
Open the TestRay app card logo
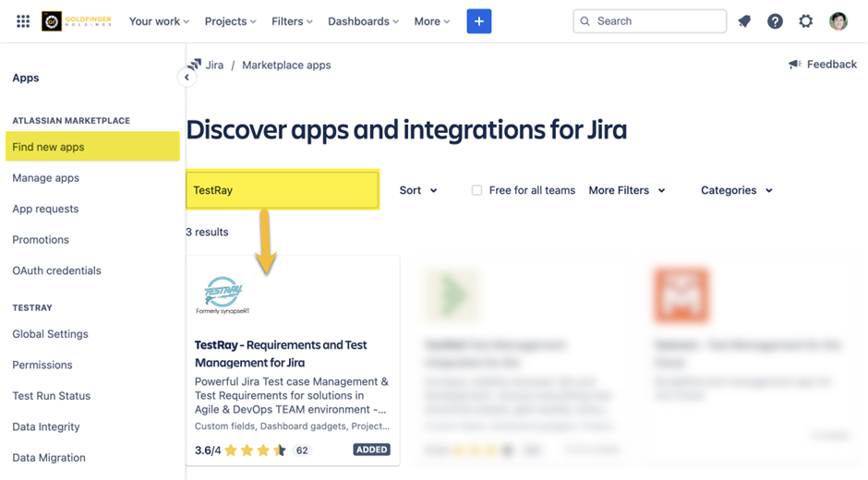click(x=223, y=294)
